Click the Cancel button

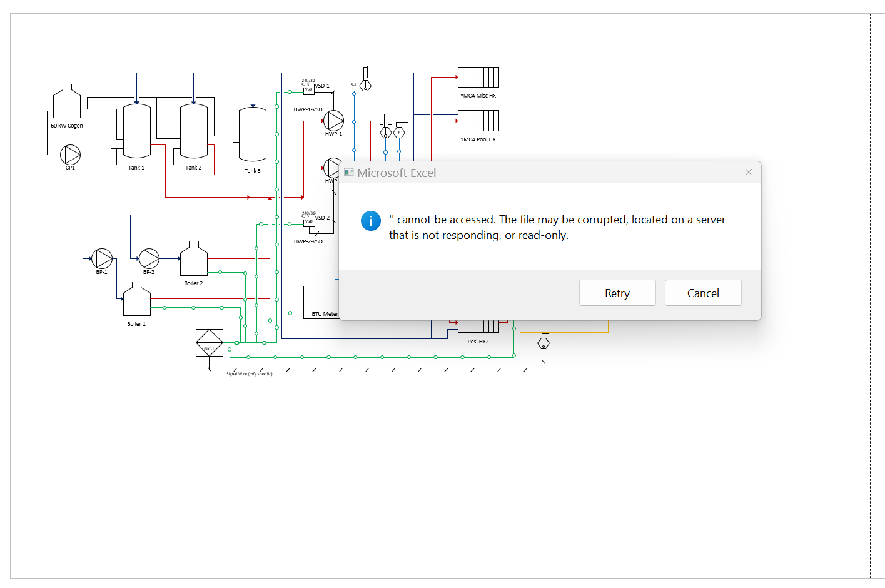[x=703, y=293]
